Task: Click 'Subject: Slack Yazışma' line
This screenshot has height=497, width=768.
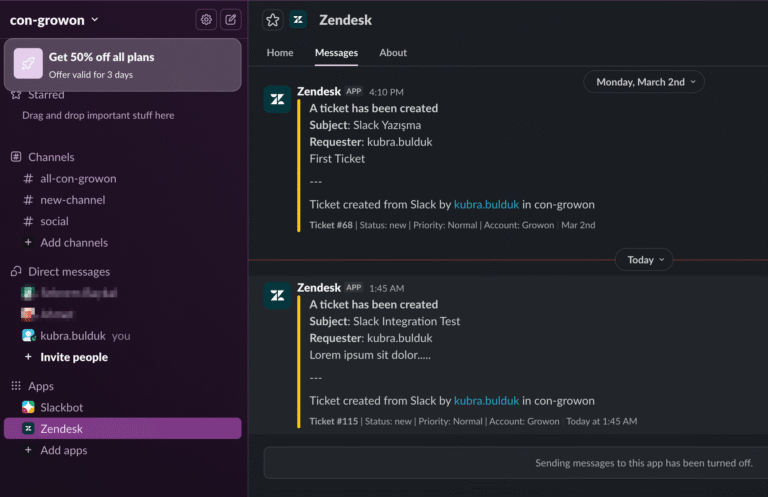Action: click(365, 125)
